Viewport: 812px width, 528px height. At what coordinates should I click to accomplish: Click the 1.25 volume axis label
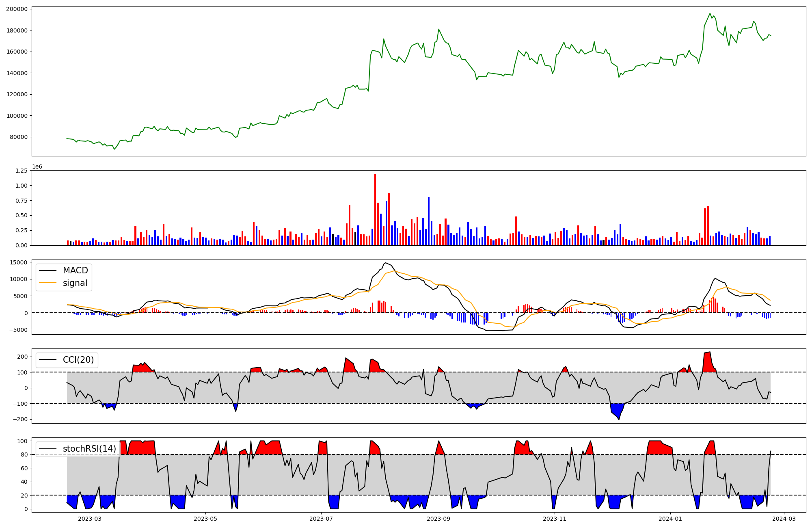pyautogui.click(x=22, y=171)
